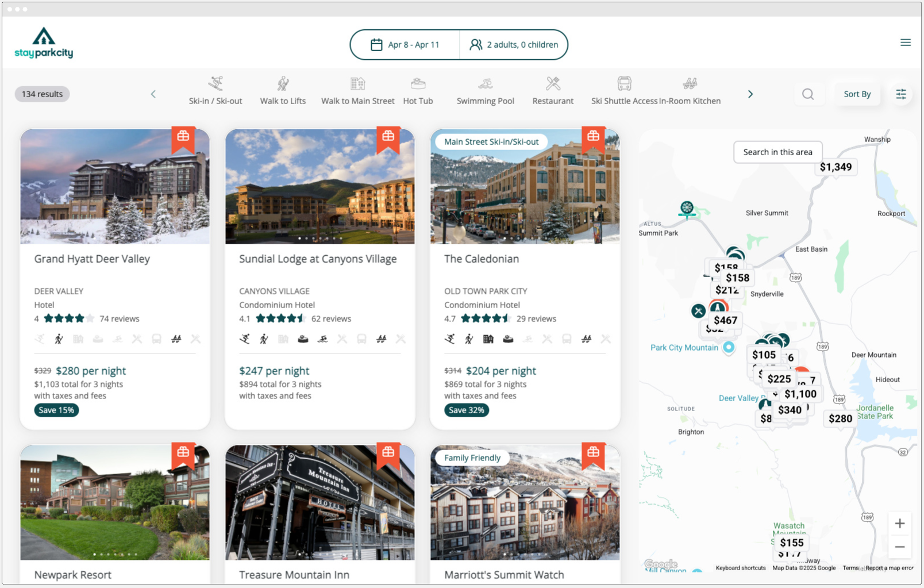The width and height of the screenshot is (924, 588).
Task: Open the Grand Hyatt Deer Valley photo
Action: click(x=115, y=187)
